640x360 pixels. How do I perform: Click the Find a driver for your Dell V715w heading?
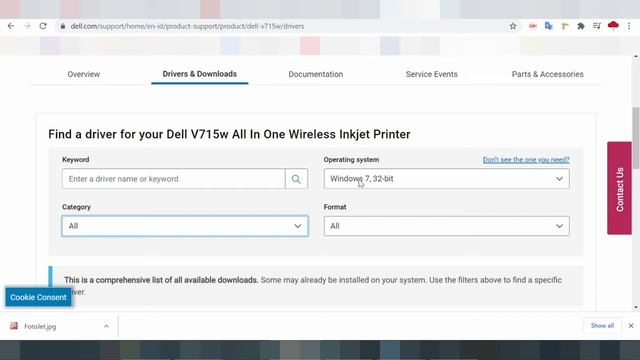point(229,134)
